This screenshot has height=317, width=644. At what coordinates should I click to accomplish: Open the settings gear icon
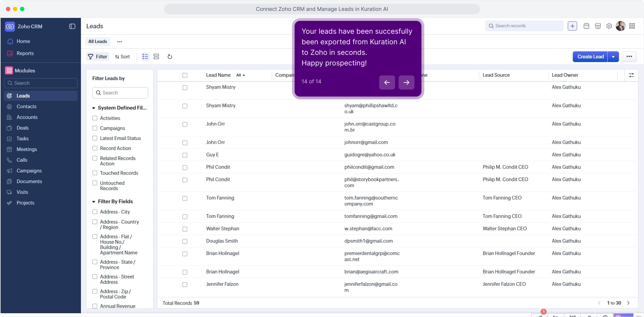tap(609, 26)
